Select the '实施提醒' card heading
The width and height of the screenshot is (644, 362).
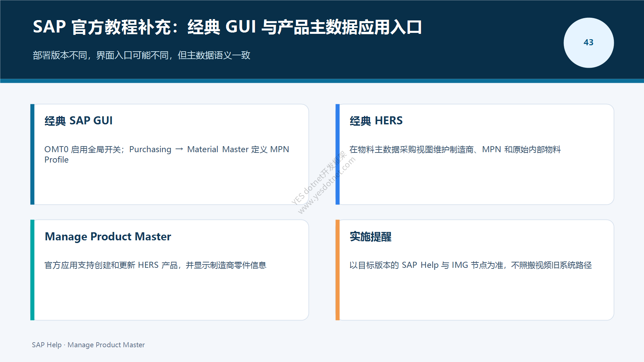click(x=370, y=237)
